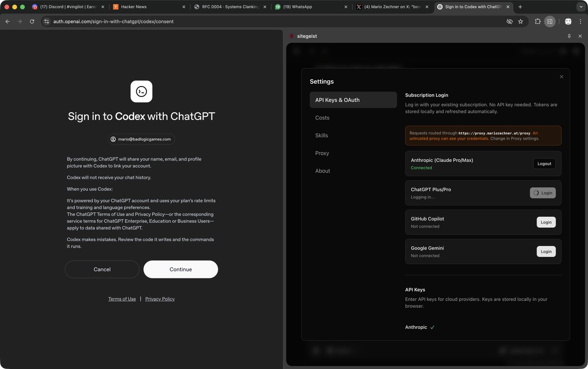
Task: Close the Sign in to Codex tab
Action: coord(507,7)
